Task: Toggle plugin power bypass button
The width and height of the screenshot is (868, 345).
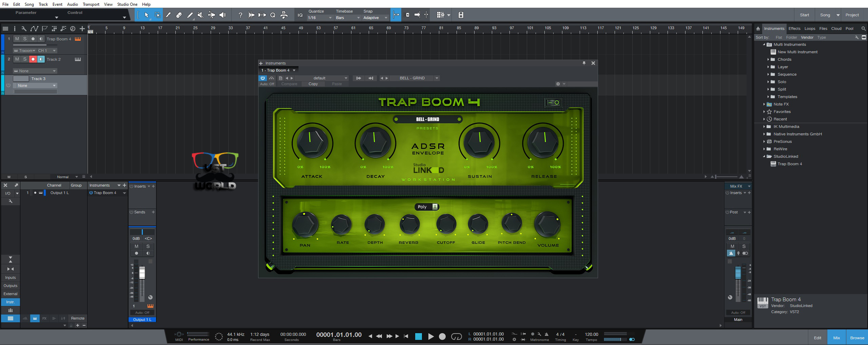Action: 263,78
